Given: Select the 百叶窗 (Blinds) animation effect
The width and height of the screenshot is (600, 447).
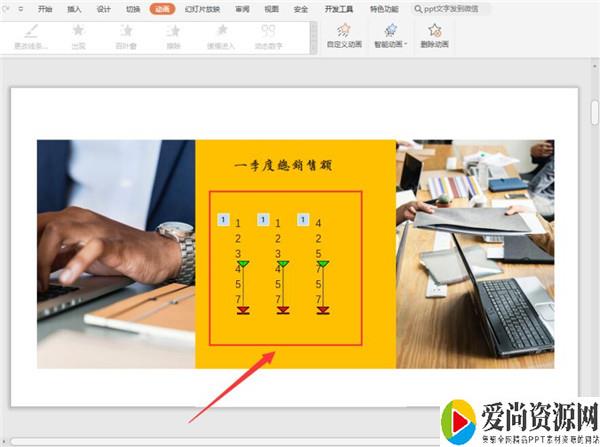Looking at the screenshot, I should [126, 36].
